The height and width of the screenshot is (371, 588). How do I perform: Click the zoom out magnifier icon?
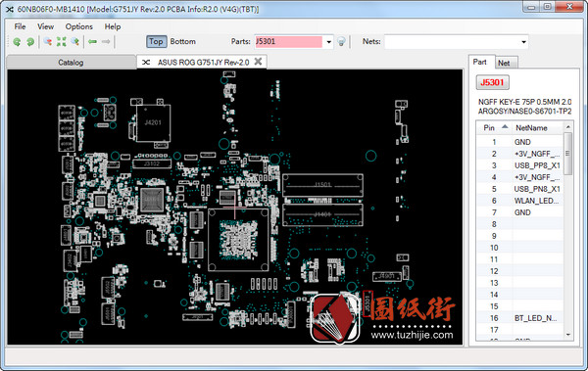(x=48, y=41)
